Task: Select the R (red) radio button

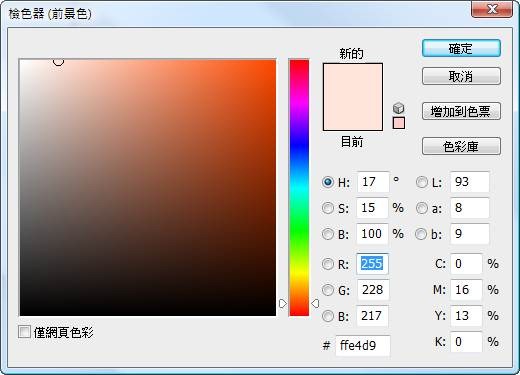Action: [328, 264]
